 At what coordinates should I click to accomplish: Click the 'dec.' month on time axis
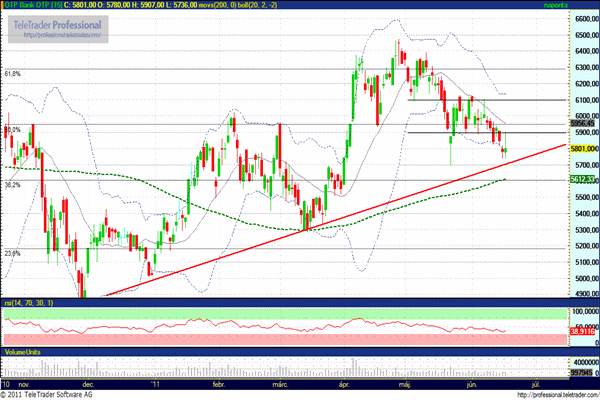point(88,382)
